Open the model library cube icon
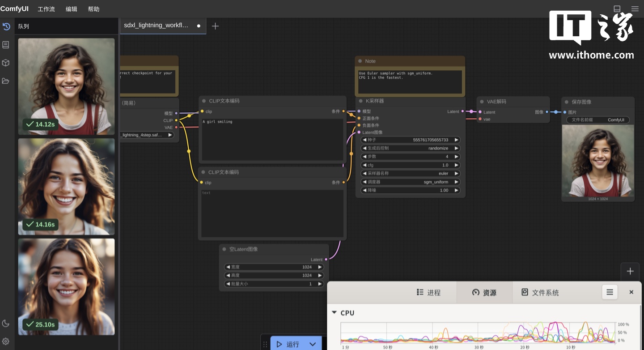Viewport: 644px width, 350px height. click(x=6, y=63)
